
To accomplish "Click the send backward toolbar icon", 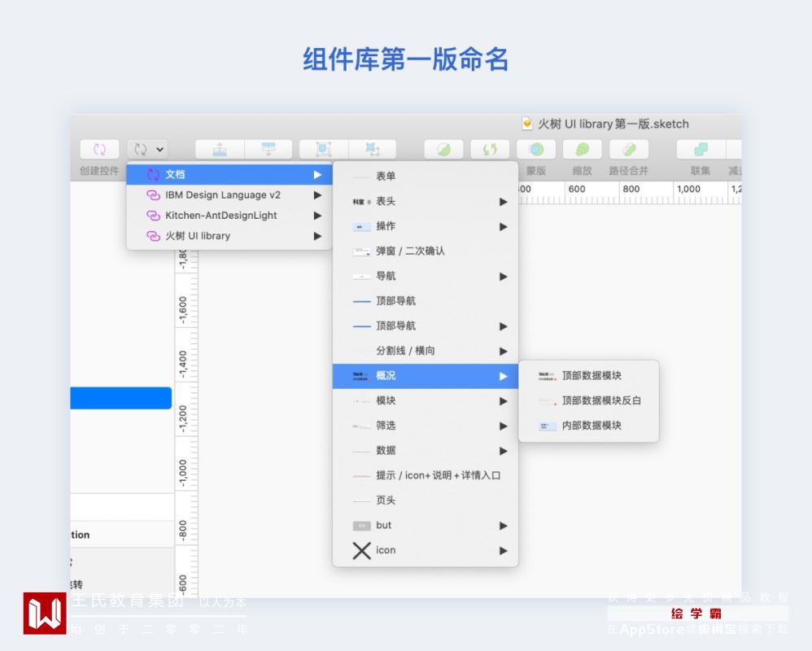I will point(268,150).
